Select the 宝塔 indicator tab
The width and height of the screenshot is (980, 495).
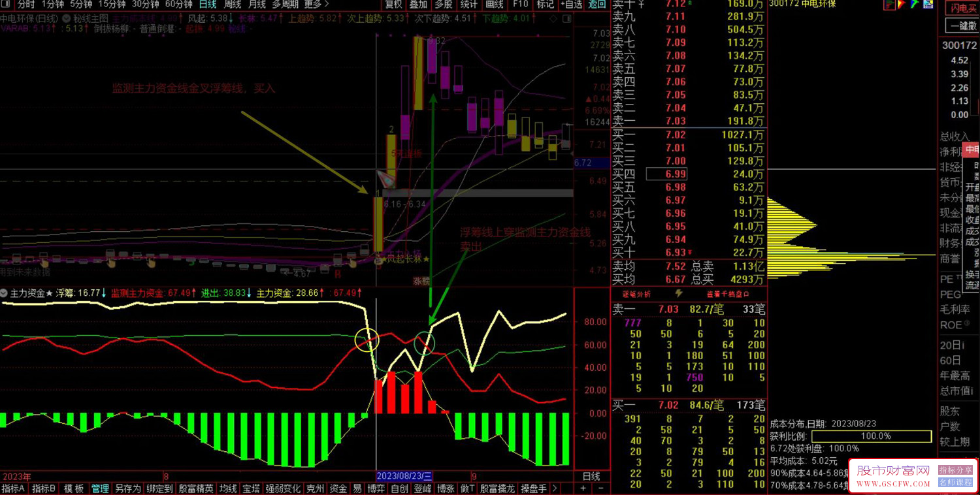click(252, 488)
